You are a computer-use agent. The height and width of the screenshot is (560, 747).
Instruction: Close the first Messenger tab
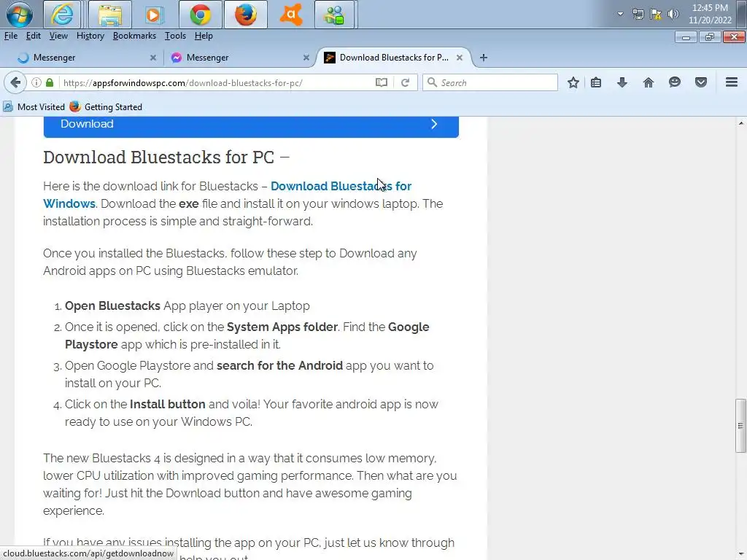tap(153, 58)
